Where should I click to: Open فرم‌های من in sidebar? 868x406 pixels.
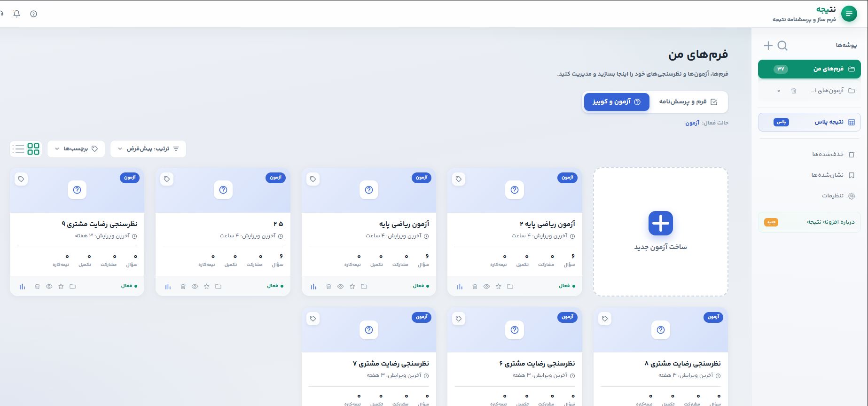(x=809, y=69)
